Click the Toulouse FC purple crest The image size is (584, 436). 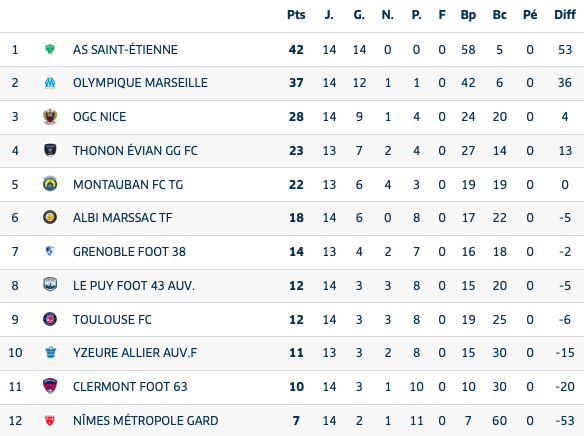click(50, 319)
